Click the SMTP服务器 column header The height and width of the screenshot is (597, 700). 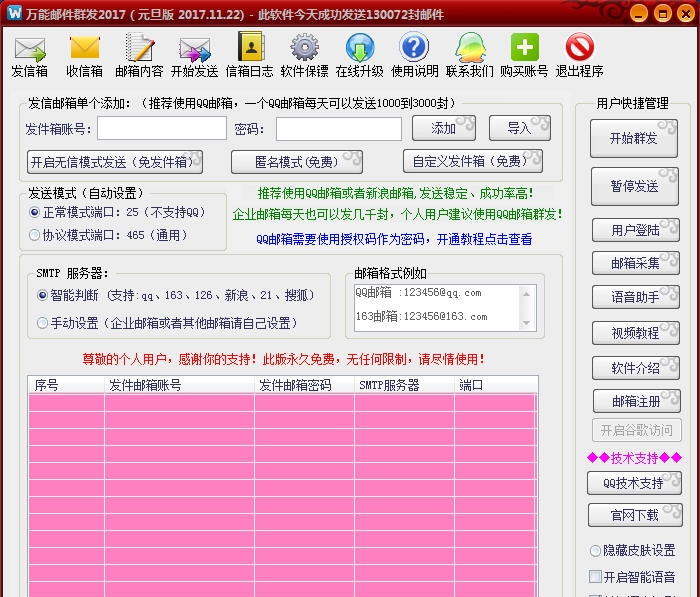click(x=404, y=385)
